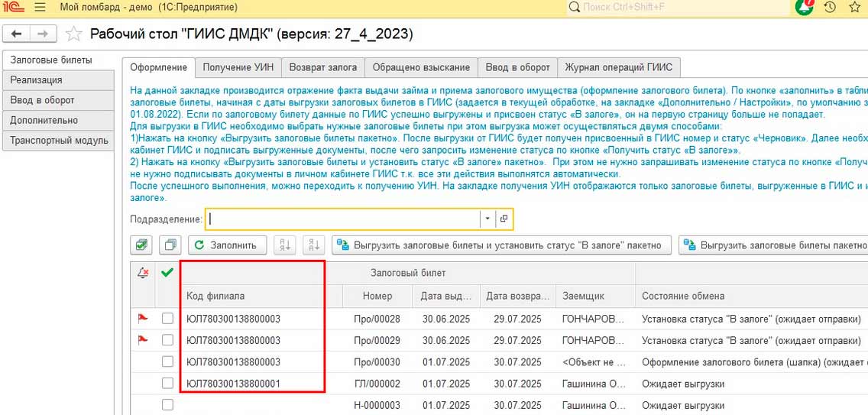Tick the checkbox for ticket Про/00029
Viewport: 868px width, 415px height.
point(167,340)
